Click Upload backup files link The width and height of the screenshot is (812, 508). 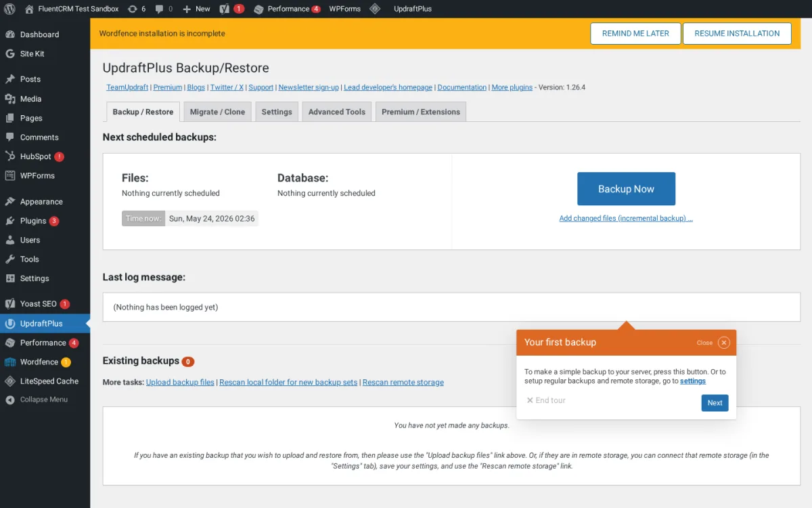(180, 382)
